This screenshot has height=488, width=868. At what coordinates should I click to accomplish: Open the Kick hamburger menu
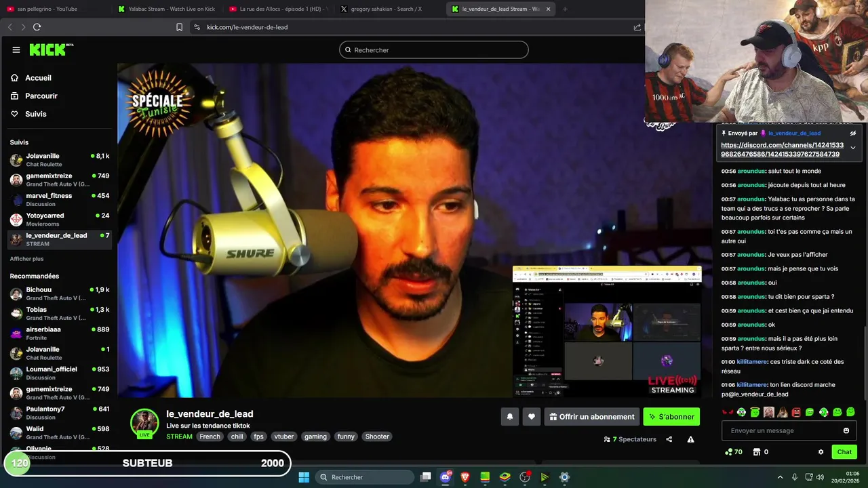[x=16, y=49]
